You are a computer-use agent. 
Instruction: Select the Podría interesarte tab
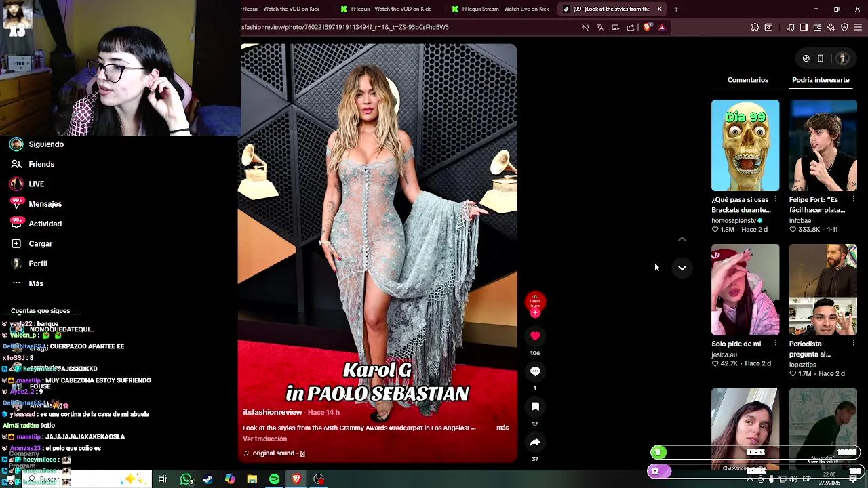[821, 80]
